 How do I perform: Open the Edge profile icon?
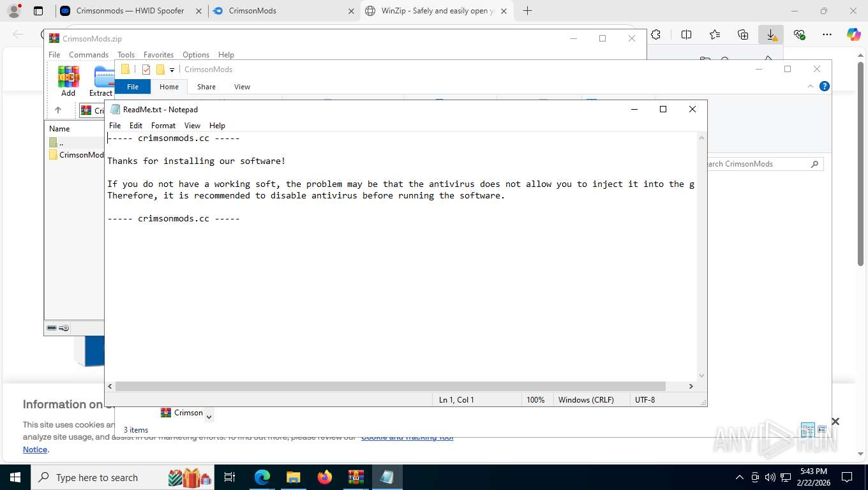coord(14,11)
